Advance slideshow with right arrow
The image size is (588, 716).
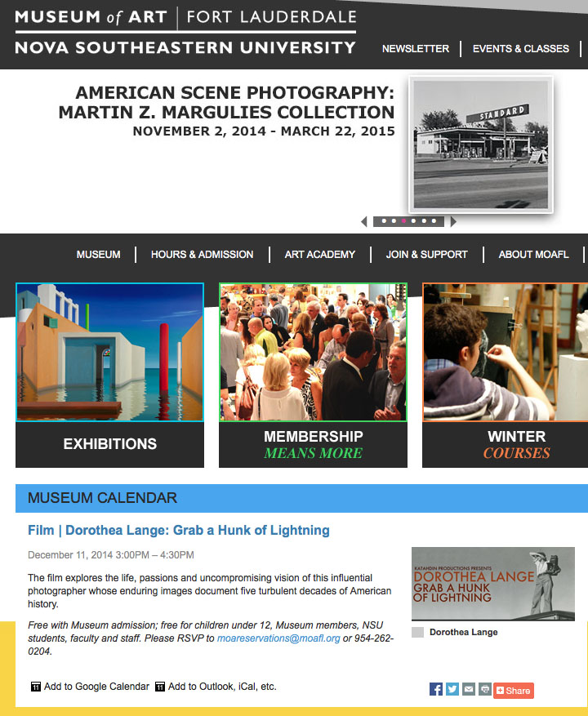(x=453, y=221)
